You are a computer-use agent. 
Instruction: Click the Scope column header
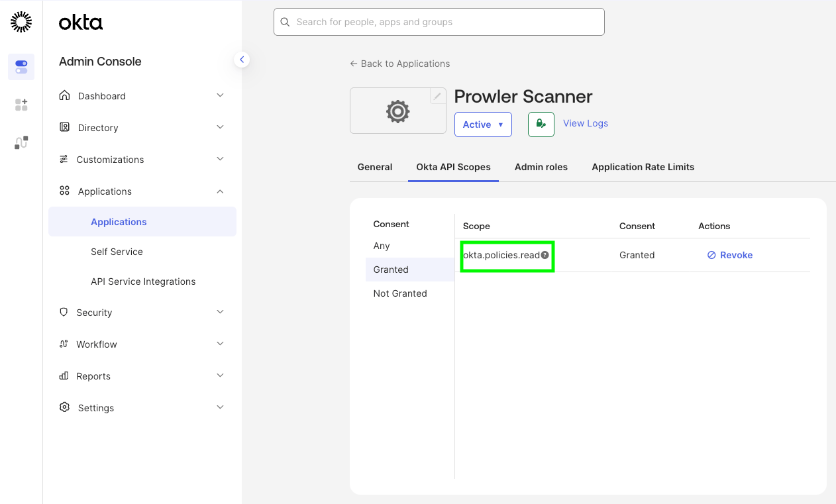tap(476, 226)
